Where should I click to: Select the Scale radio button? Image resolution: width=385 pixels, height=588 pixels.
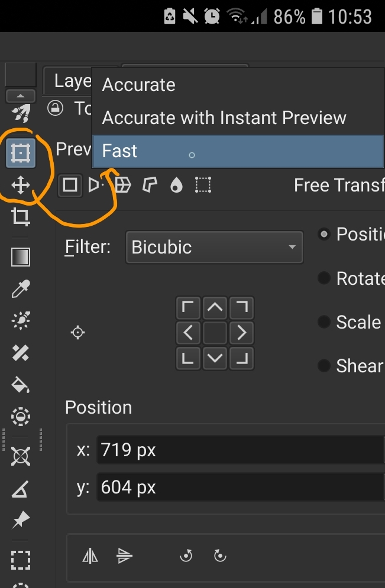click(x=323, y=322)
